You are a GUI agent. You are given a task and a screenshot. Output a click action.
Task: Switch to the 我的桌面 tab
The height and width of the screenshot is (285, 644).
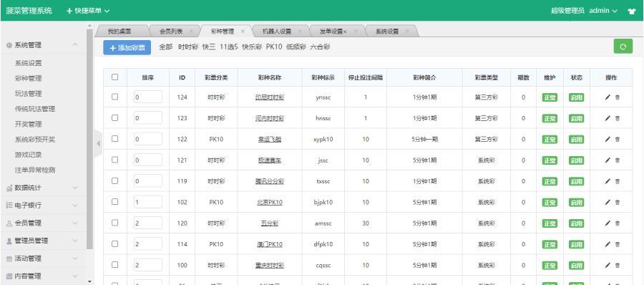click(x=119, y=32)
